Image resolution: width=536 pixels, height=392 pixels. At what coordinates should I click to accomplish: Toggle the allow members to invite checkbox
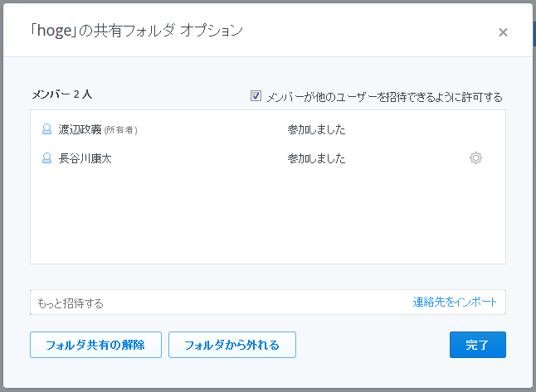tap(256, 96)
